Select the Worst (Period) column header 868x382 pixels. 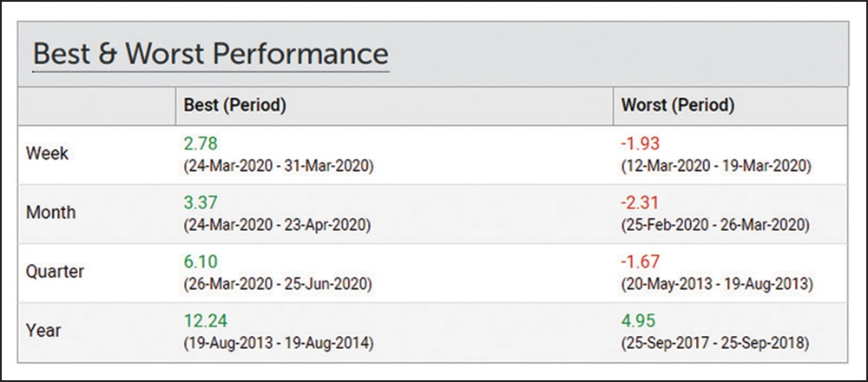pyautogui.click(x=678, y=106)
